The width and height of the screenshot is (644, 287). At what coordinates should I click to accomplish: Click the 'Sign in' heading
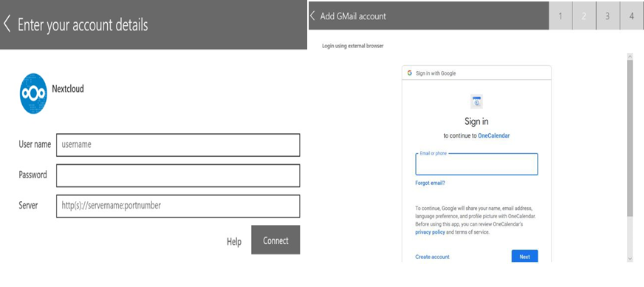[x=476, y=121]
